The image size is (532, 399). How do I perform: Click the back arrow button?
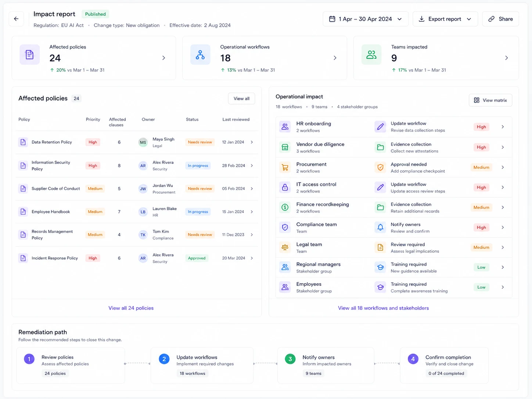(x=16, y=19)
